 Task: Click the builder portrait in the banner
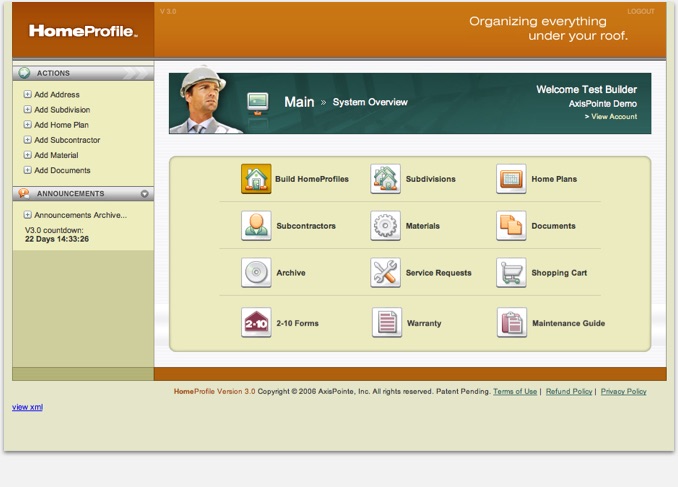point(205,99)
